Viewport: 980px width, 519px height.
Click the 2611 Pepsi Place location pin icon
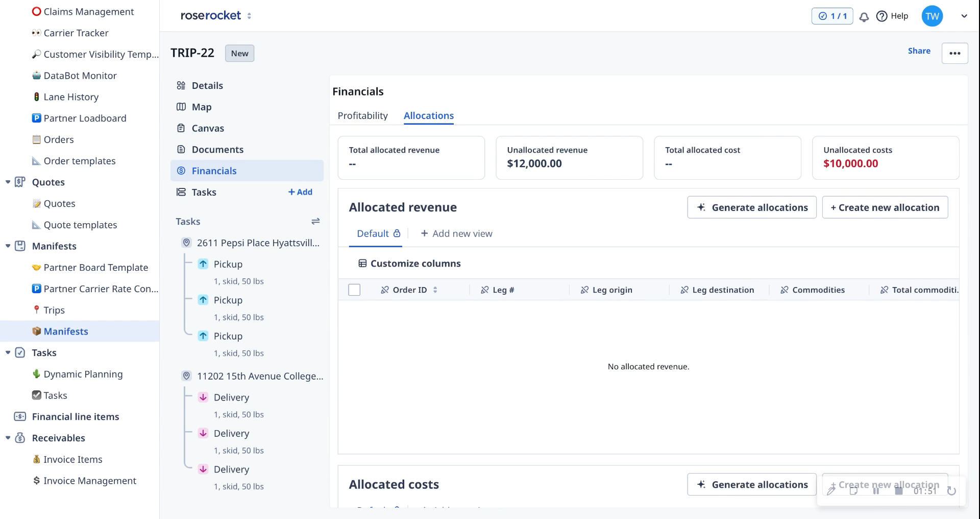point(187,243)
